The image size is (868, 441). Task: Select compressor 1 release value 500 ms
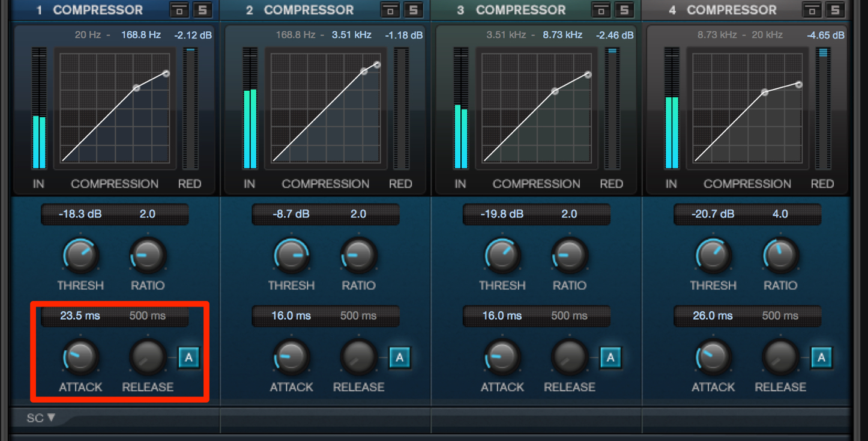148,315
